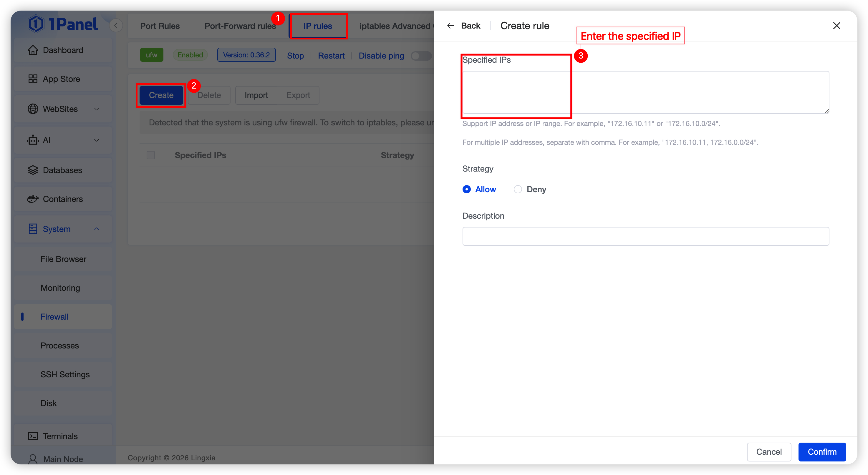The width and height of the screenshot is (868, 475).
Task: Click the Databases stack icon
Action: pyautogui.click(x=33, y=170)
